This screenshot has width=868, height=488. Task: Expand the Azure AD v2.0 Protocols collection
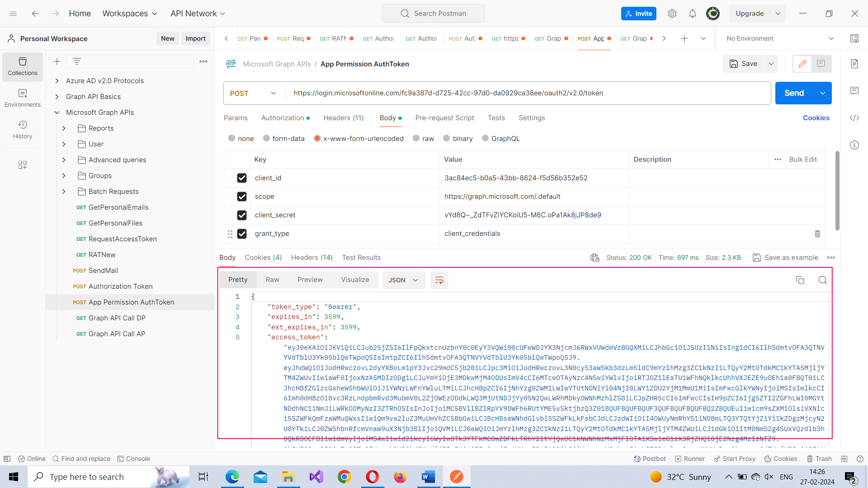point(57,81)
